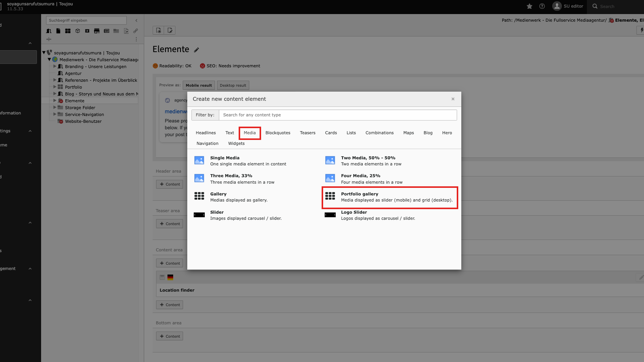Viewport: 644px width, 362px height.
Task: Click the bookmarks star icon
Action: click(529, 6)
